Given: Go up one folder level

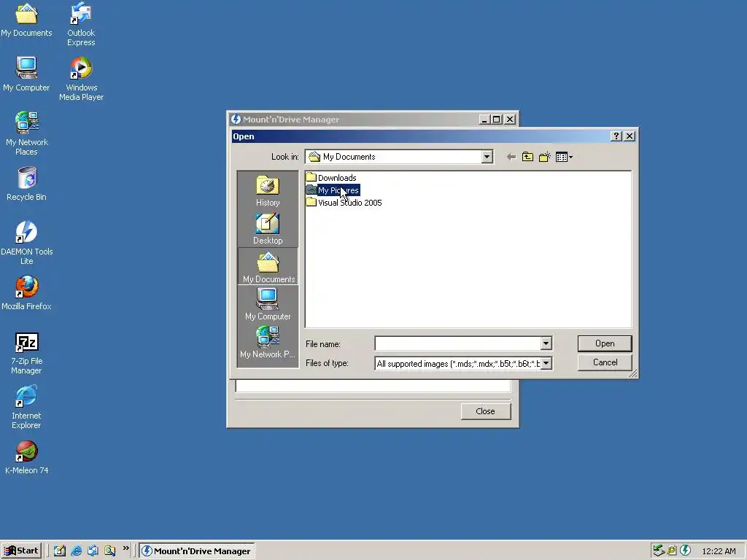Looking at the screenshot, I should coord(528,157).
